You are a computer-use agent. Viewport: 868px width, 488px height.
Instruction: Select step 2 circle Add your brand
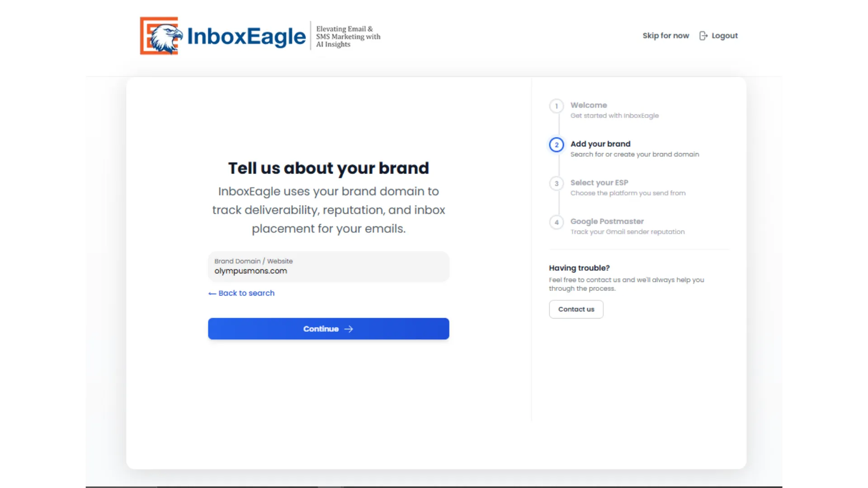(x=557, y=145)
